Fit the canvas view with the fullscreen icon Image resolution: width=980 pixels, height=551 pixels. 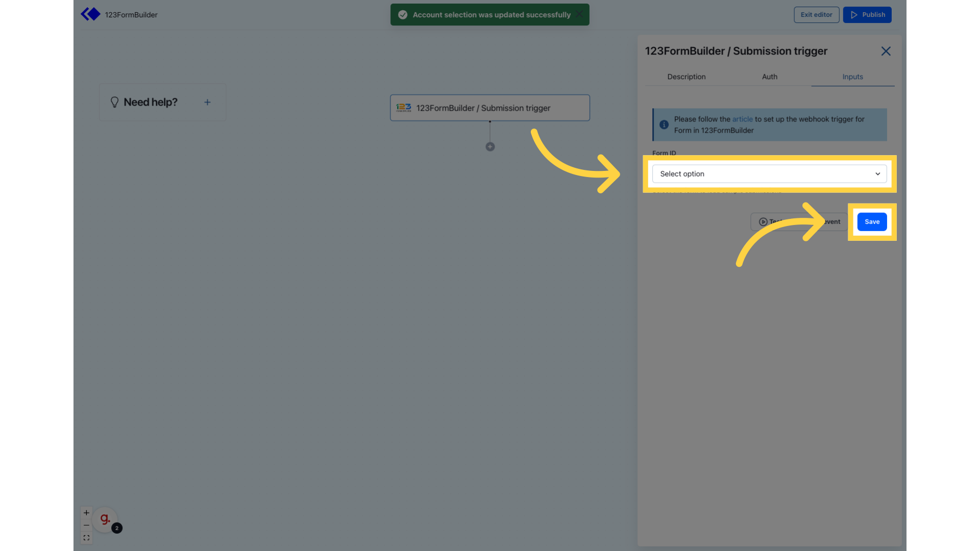[x=86, y=538]
